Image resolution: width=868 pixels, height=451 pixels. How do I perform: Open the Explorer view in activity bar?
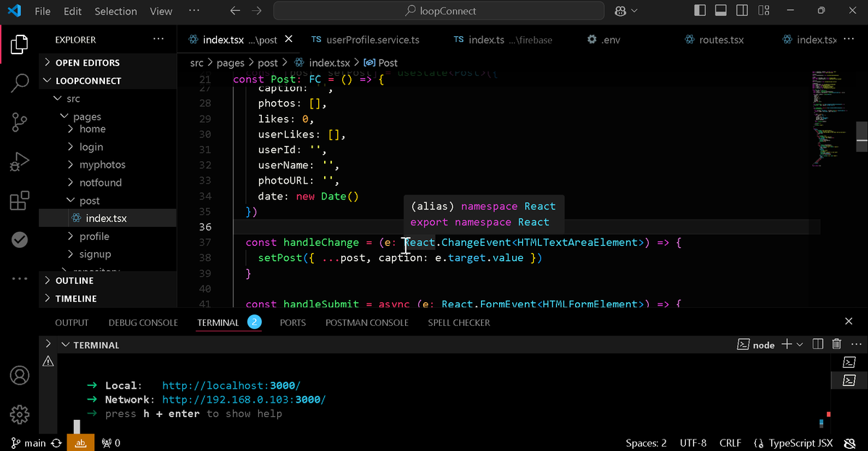pyautogui.click(x=20, y=44)
